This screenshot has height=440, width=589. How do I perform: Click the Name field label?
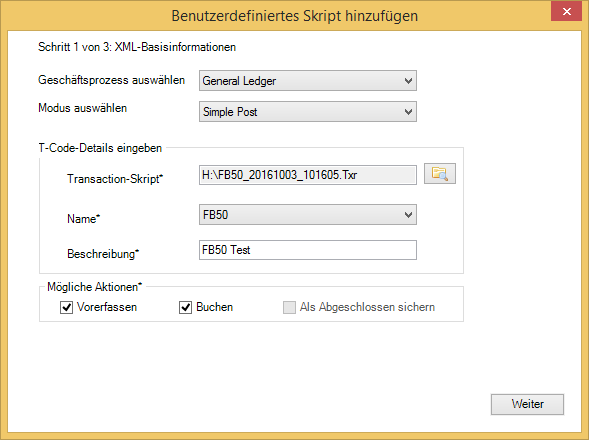pyautogui.click(x=83, y=218)
